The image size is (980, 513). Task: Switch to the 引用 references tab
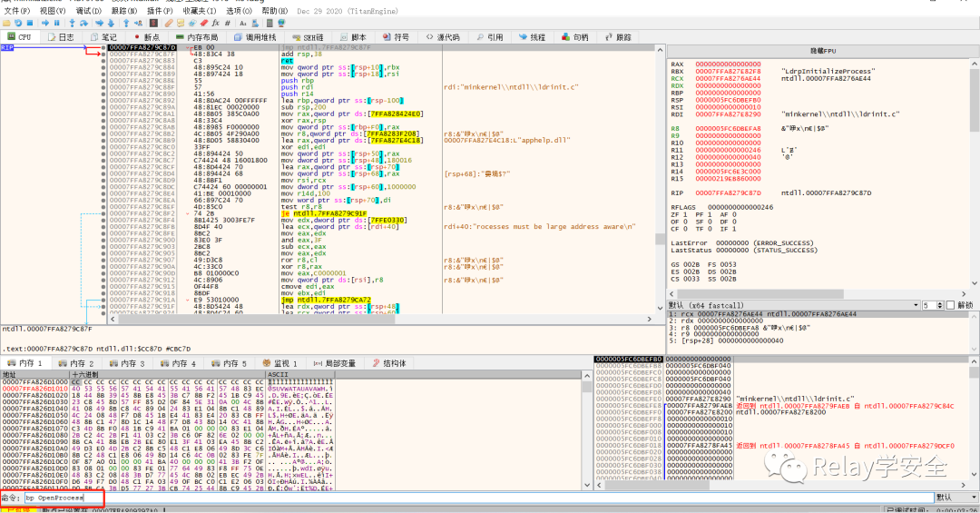click(490, 37)
